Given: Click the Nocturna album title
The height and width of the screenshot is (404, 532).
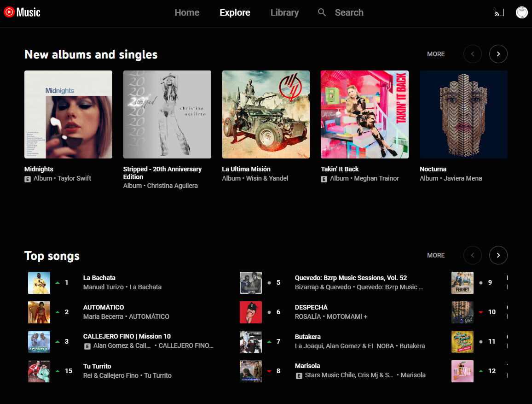Looking at the screenshot, I should point(433,169).
